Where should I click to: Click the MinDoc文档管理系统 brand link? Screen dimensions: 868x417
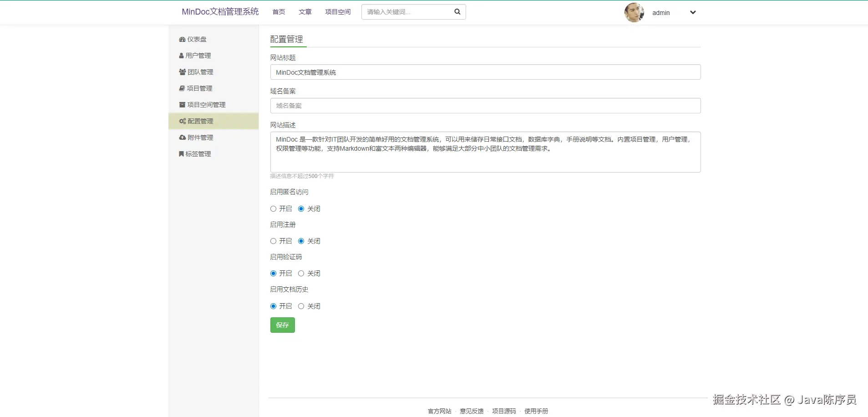click(x=220, y=12)
